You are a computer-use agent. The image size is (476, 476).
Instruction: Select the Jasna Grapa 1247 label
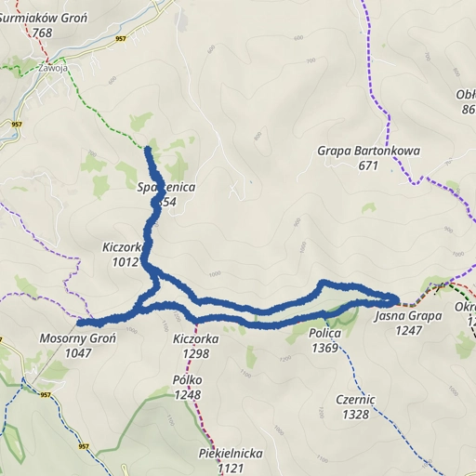[x=408, y=323]
